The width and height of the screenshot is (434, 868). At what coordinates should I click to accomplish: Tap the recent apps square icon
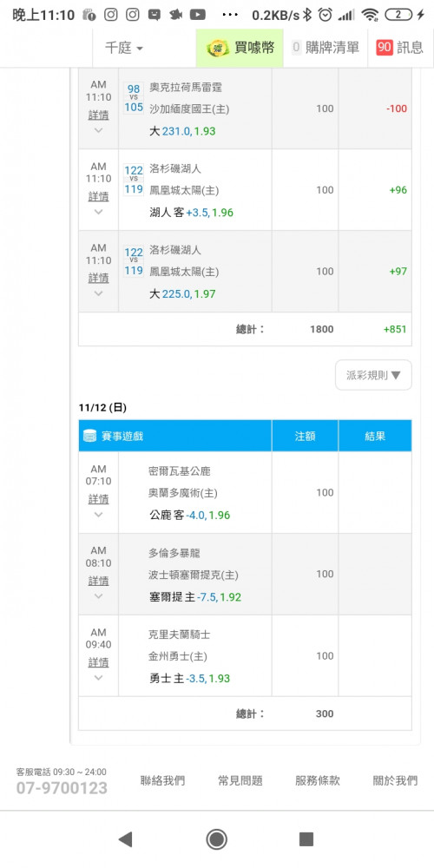point(306,839)
